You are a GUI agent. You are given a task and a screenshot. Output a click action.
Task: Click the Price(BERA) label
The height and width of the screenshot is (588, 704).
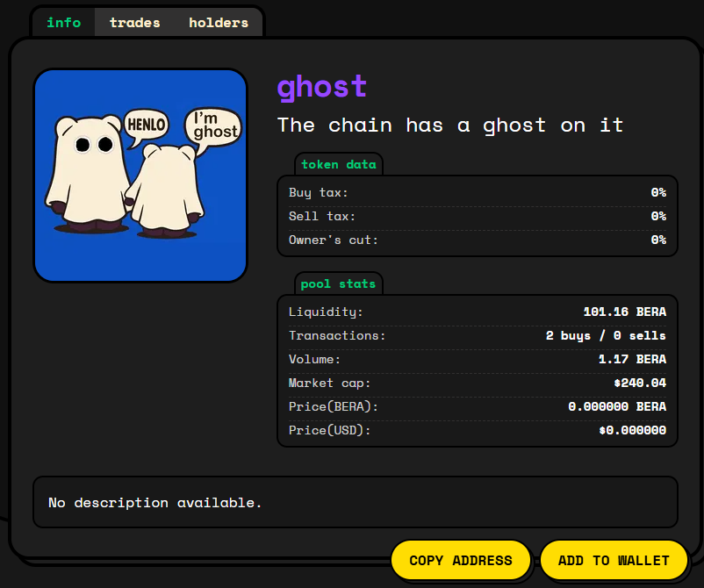pos(334,406)
